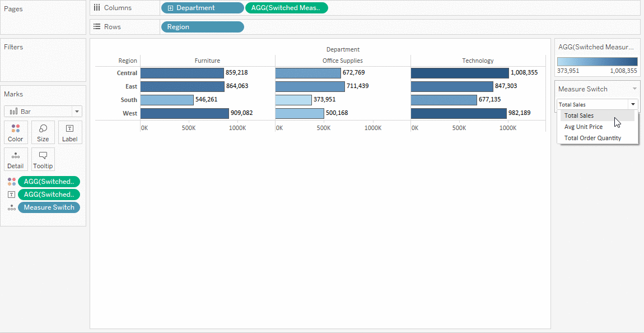Click the AGG(Switched..) pill on Columns
This screenshot has width=644, height=333.
287,7
